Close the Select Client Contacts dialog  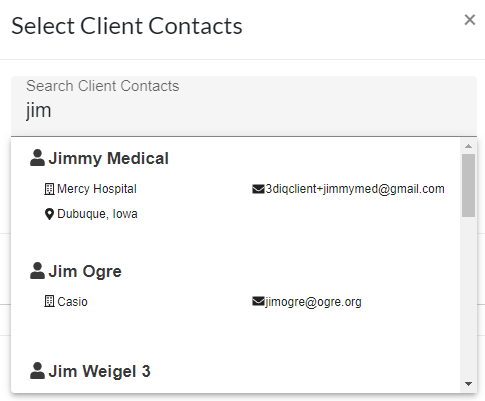point(470,20)
